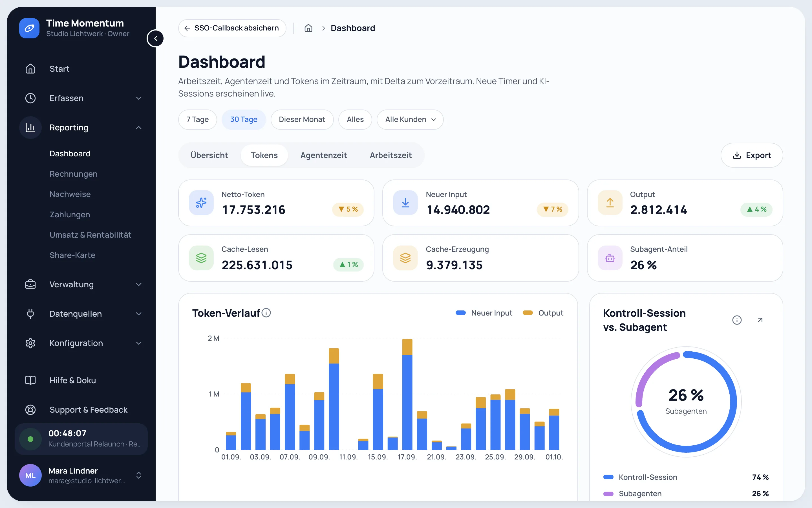The height and width of the screenshot is (508, 812).
Task: Click the Time Momentum logo icon
Action: 29,28
